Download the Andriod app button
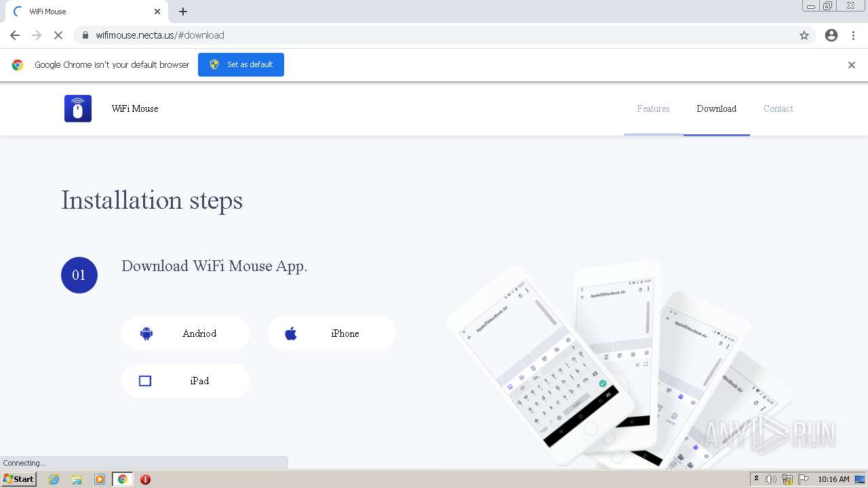 (186, 333)
